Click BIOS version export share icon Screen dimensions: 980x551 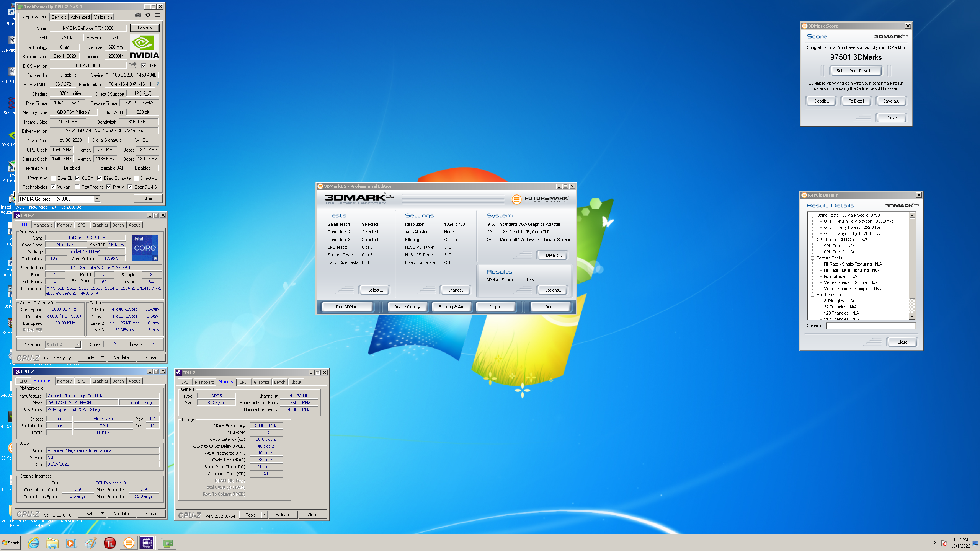click(133, 65)
